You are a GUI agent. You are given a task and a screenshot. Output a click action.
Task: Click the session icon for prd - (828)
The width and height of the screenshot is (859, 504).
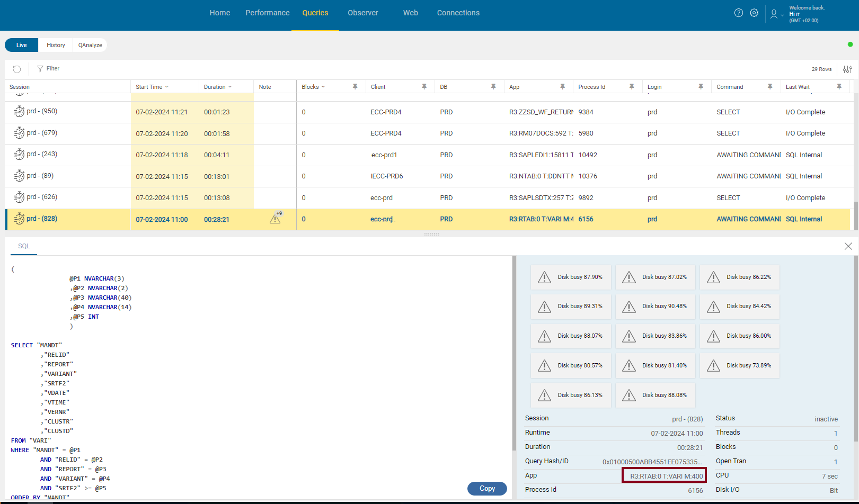(x=19, y=219)
